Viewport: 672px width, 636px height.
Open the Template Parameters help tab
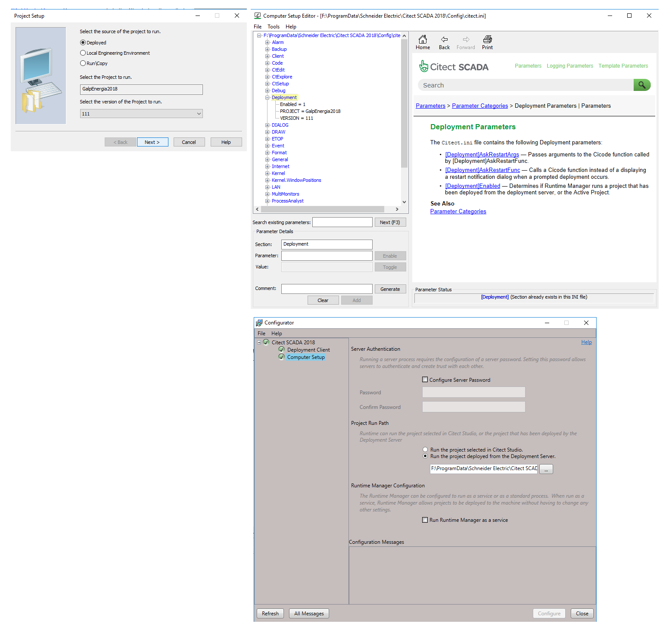(x=623, y=66)
